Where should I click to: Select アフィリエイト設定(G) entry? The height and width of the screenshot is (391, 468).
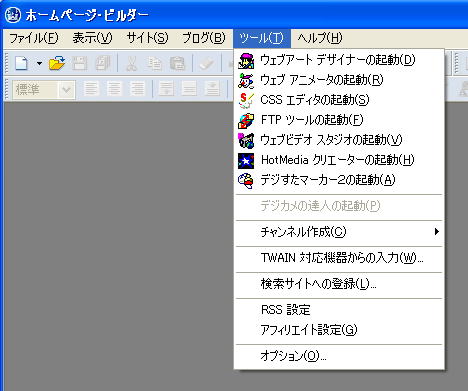pyautogui.click(x=339, y=330)
